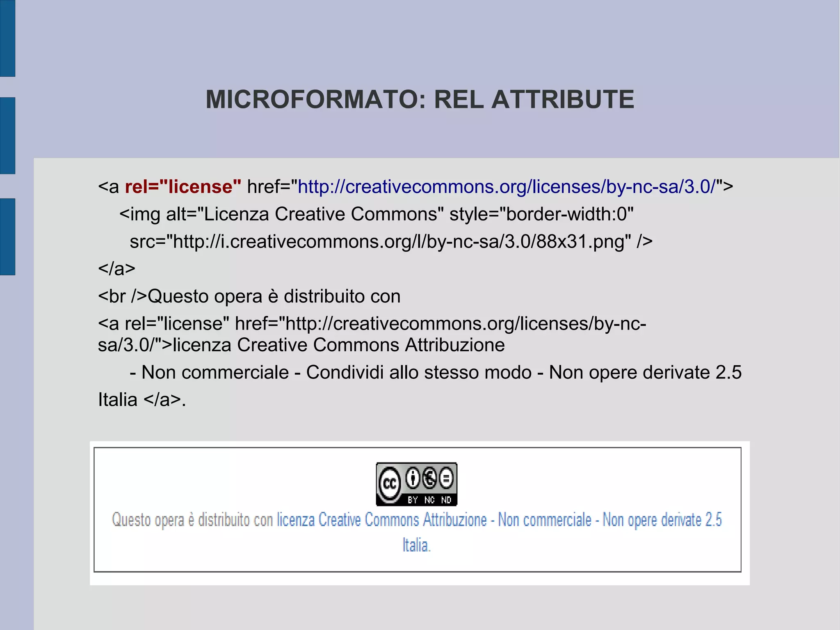Click the no-derivatives equals icon in the badge
840x630 pixels.
(446, 478)
